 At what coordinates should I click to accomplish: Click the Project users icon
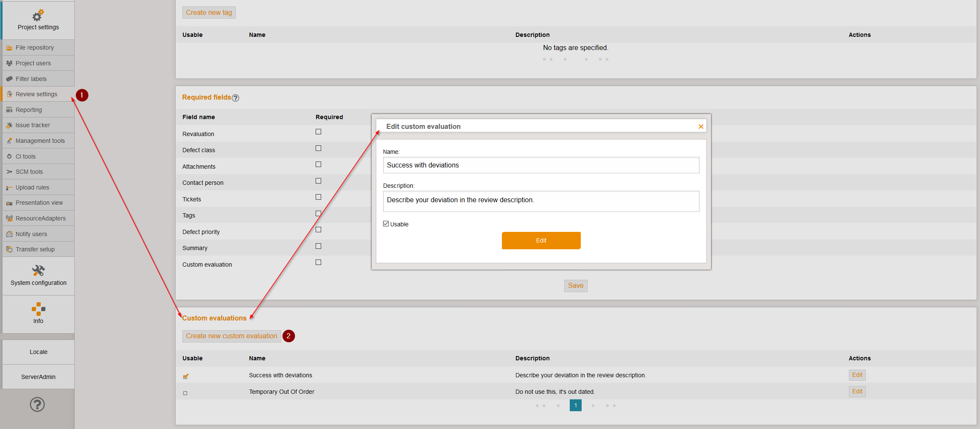9,63
